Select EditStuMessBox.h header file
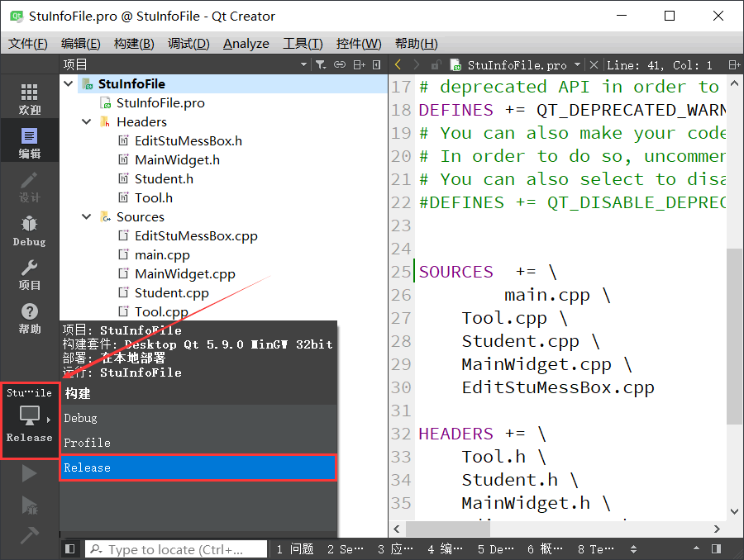The image size is (744, 560). pyautogui.click(x=188, y=141)
